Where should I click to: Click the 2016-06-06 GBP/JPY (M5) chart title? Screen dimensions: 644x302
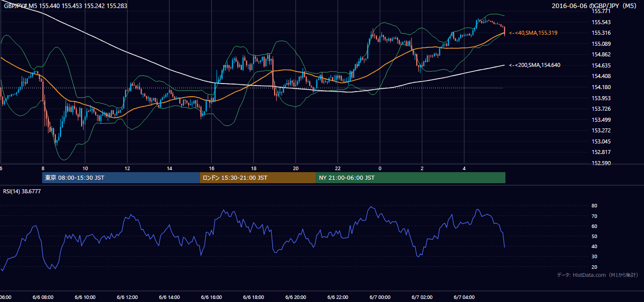(x=595, y=6)
